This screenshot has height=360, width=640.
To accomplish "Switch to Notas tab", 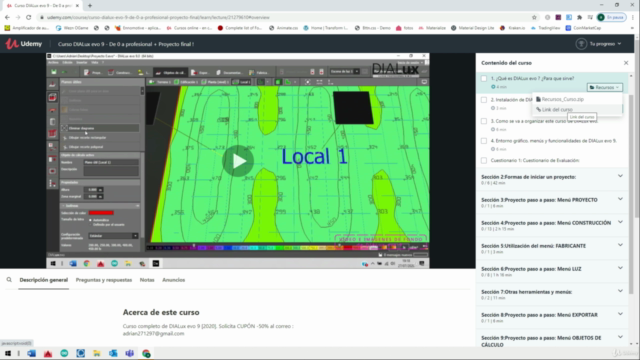I will tap(147, 280).
